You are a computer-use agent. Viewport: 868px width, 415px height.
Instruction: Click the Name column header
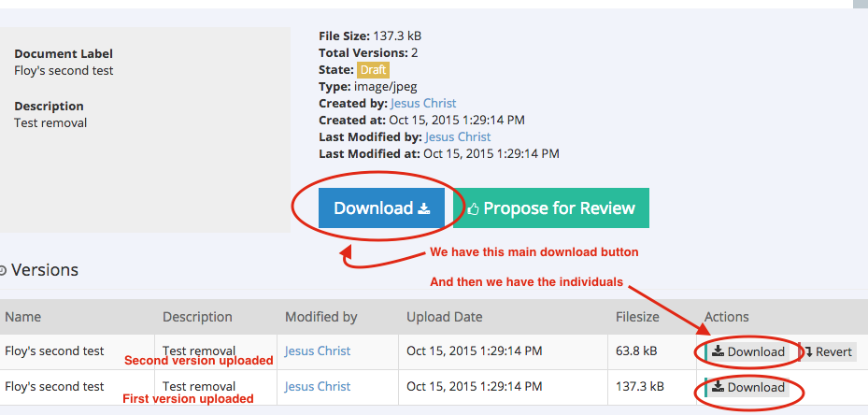22,317
